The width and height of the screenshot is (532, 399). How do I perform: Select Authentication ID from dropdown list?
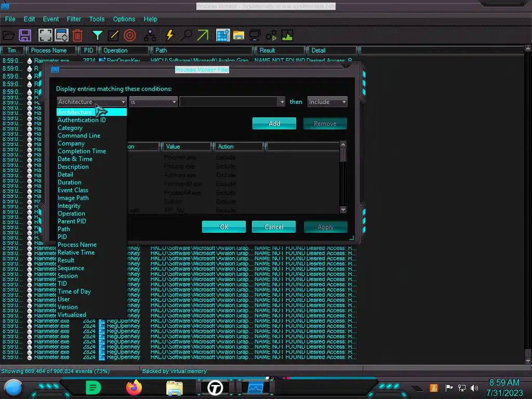pos(82,120)
